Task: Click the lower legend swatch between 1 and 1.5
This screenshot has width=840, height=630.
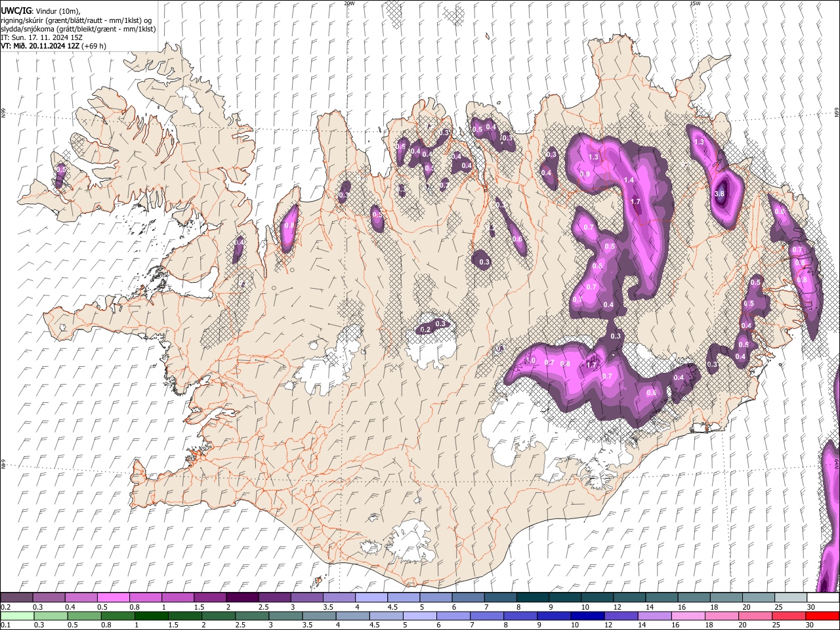Action: pyautogui.click(x=151, y=616)
